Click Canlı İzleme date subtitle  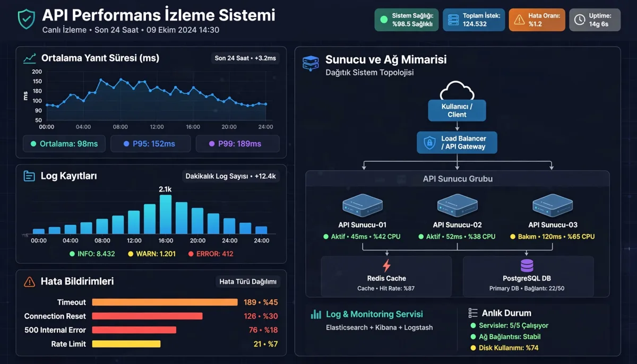pos(131,30)
